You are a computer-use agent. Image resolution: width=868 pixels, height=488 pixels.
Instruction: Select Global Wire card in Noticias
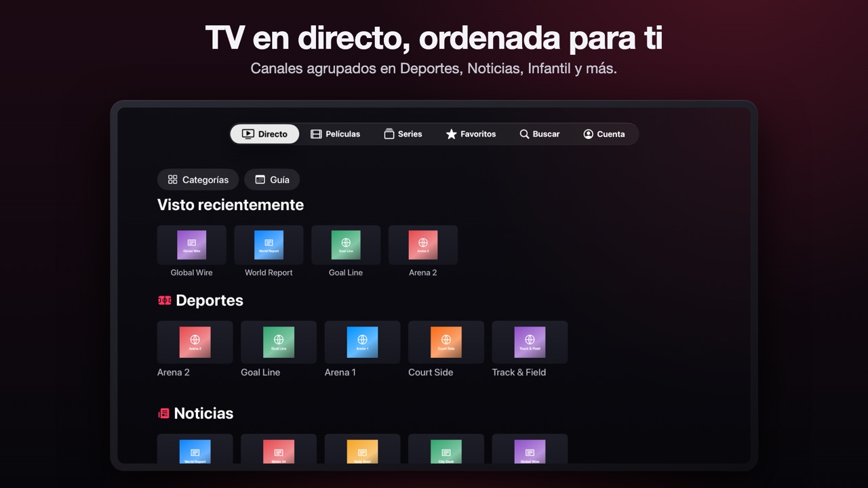click(x=530, y=449)
